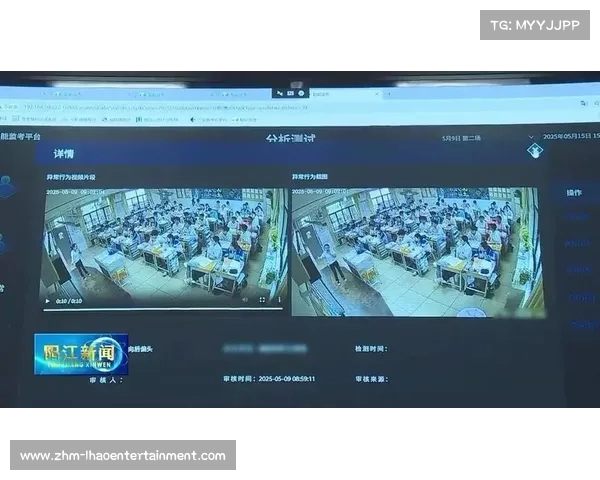The width and height of the screenshot is (600, 480).
Task: Expand the chevron beside 5月9日 第二场
Action: [x=531, y=137]
